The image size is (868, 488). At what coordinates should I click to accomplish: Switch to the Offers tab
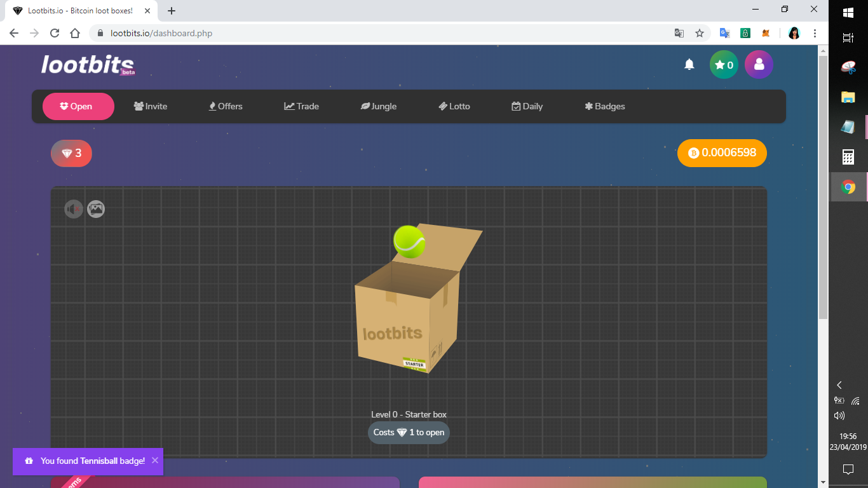pyautogui.click(x=226, y=106)
